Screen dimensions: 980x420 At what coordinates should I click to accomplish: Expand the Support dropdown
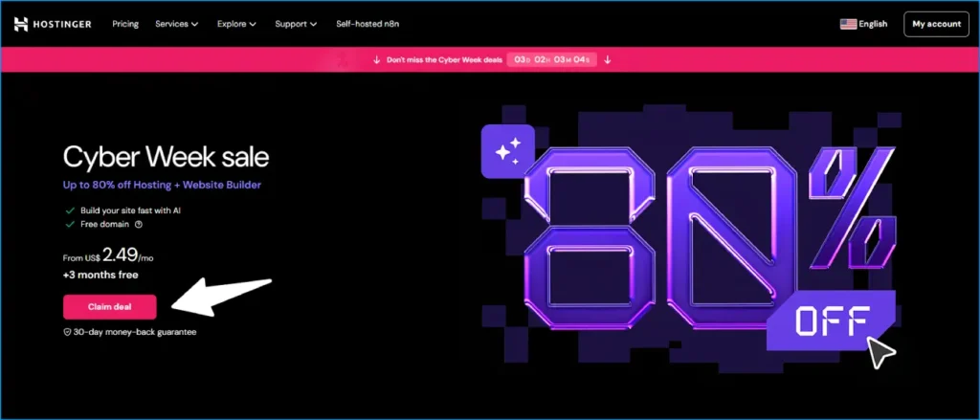(x=296, y=24)
